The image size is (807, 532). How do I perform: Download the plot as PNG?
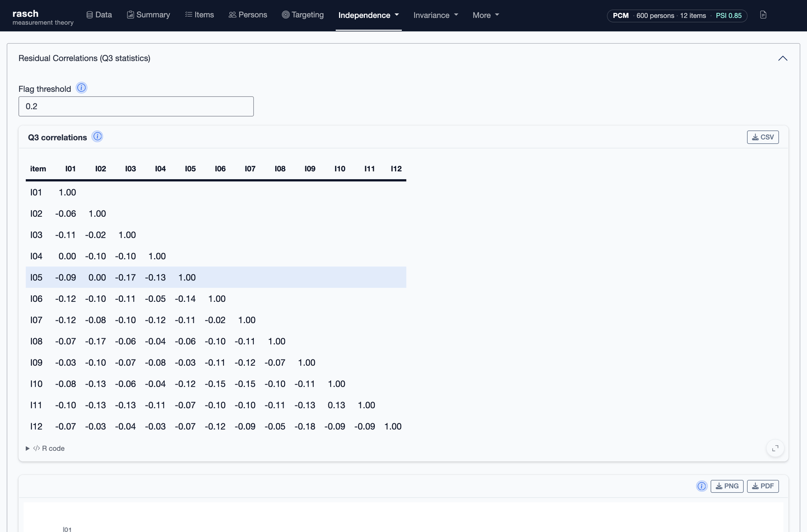coord(727,486)
